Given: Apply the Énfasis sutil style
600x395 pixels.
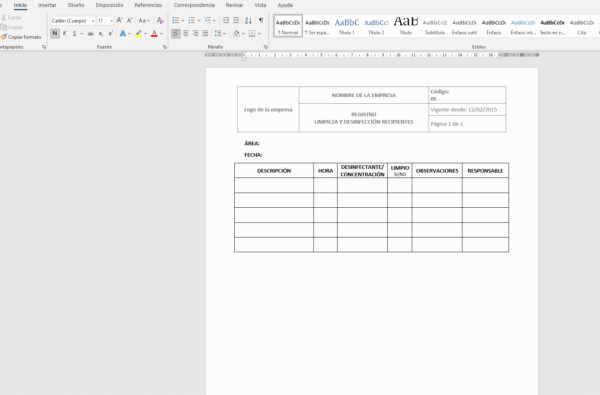Looking at the screenshot, I should click(x=464, y=26).
